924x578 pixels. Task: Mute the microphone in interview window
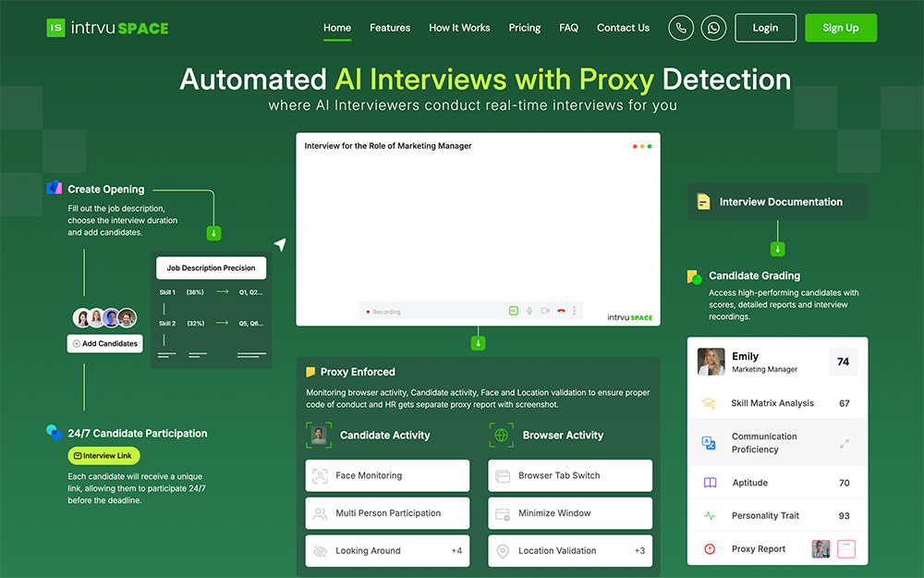(x=529, y=311)
